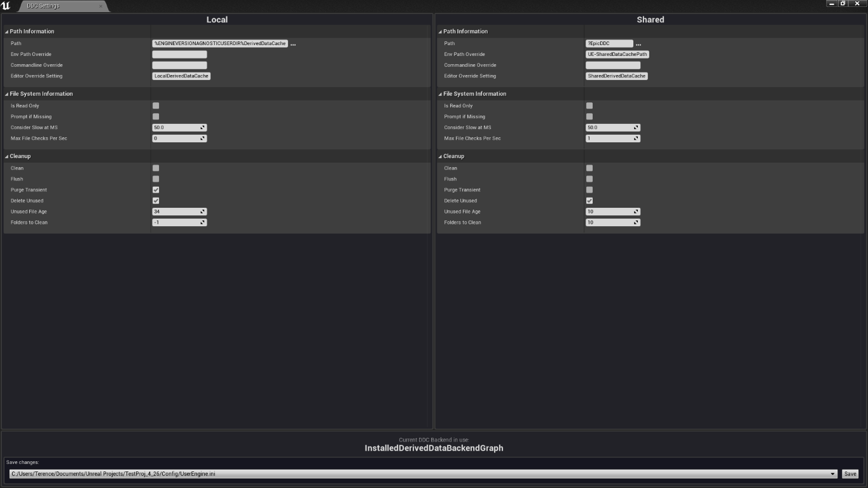Browse for Shared path with ellipsis button

click(638, 44)
